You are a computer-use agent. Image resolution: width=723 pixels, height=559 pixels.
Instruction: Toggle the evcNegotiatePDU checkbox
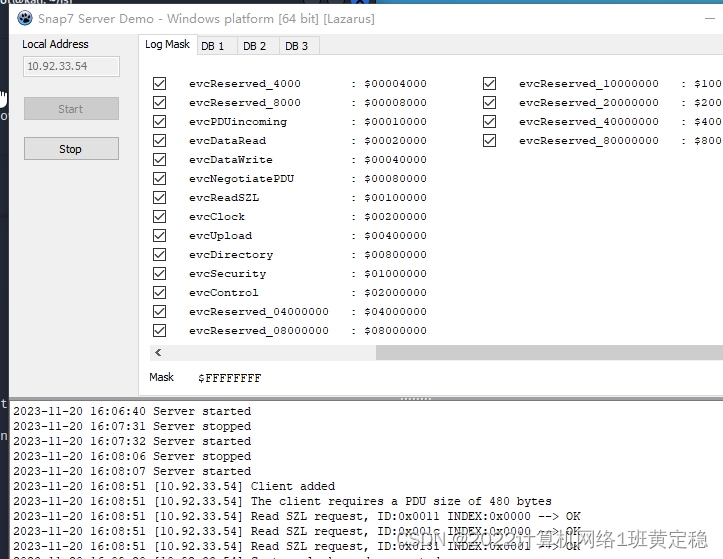160,178
